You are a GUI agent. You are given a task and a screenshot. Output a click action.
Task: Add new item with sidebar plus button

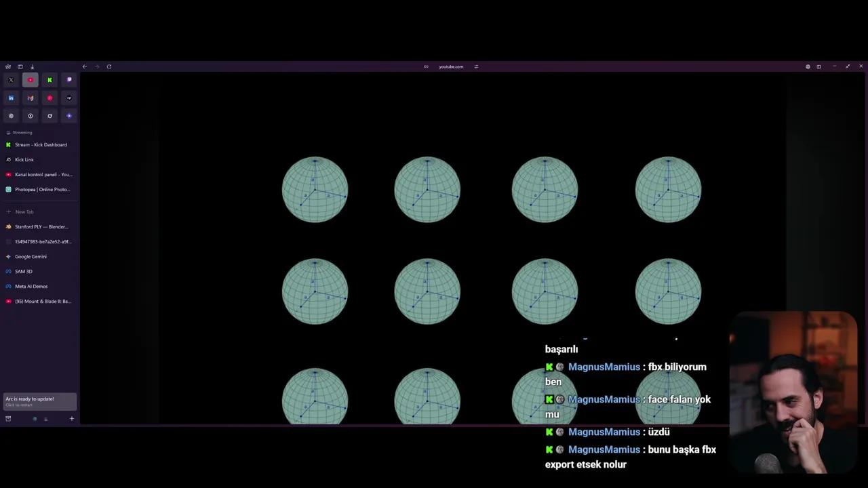71,419
